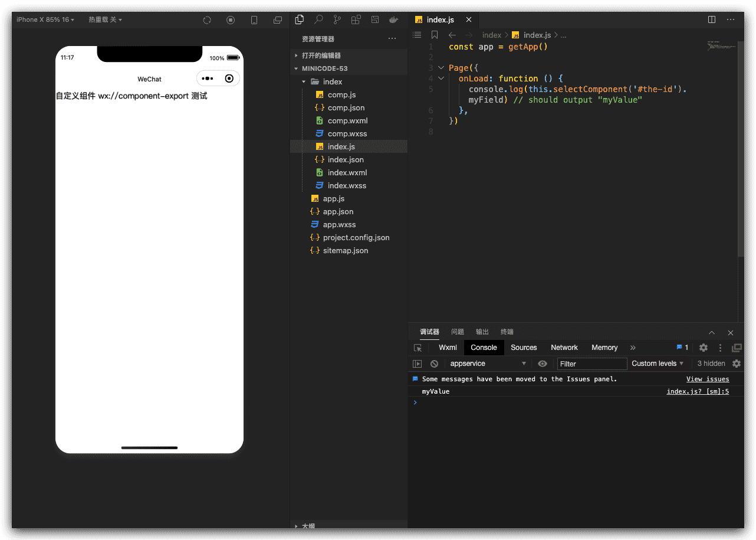The height and width of the screenshot is (540, 756).
Task: Toggle live expression eye icon
Action: 543,364
